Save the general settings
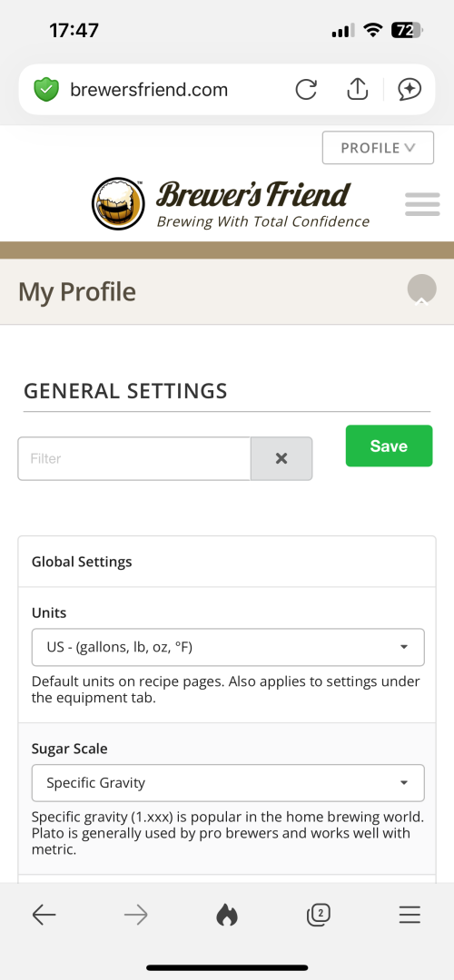 (389, 446)
